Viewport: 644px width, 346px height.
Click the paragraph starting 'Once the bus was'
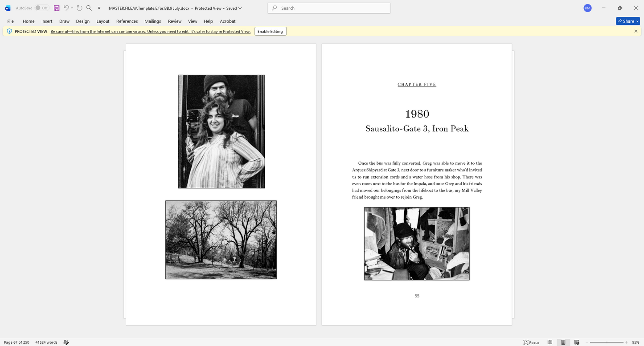417,180
